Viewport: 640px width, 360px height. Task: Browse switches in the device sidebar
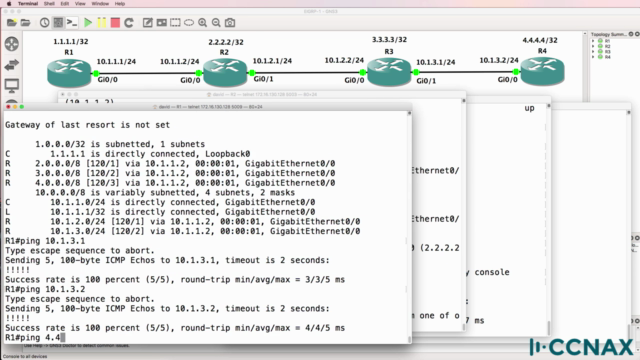[x=12, y=64]
